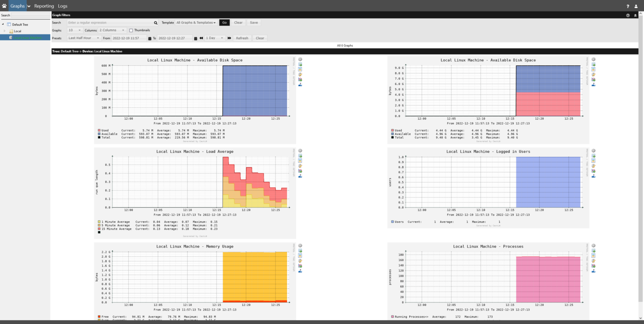Export the Logged in Users graph as CSV

click(x=593, y=161)
